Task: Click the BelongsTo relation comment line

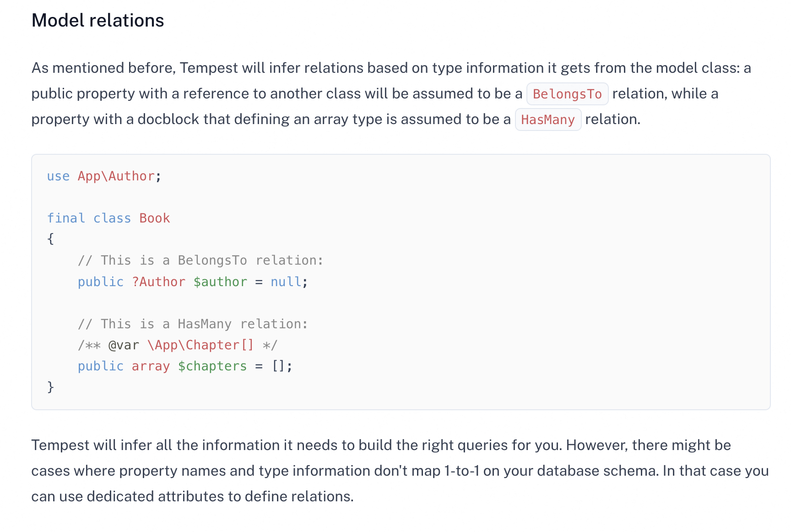Action: [200, 261]
